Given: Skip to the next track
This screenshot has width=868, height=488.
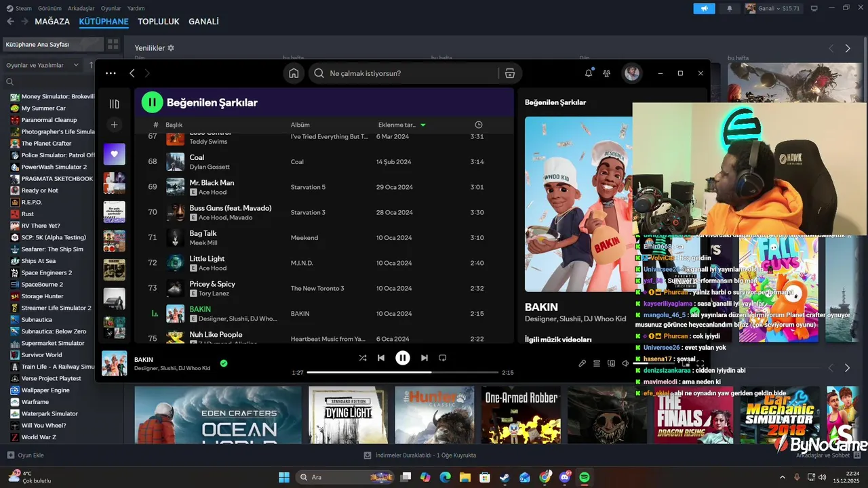Looking at the screenshot, I should click(x=424, y=358).
